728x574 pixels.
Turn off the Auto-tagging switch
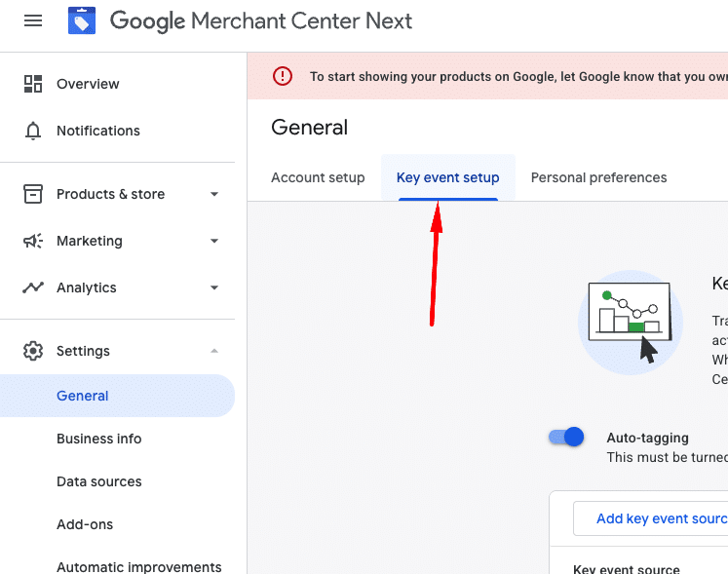pyautogui.click(x=566, y=437)
